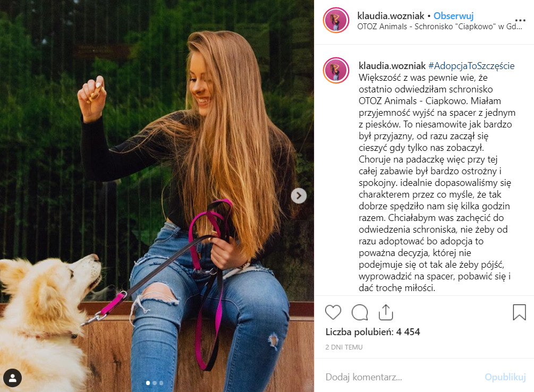This screenshot has height=392, width=534.
Task: Jump to the second photo carousel dot
Action: click(155, 383)
